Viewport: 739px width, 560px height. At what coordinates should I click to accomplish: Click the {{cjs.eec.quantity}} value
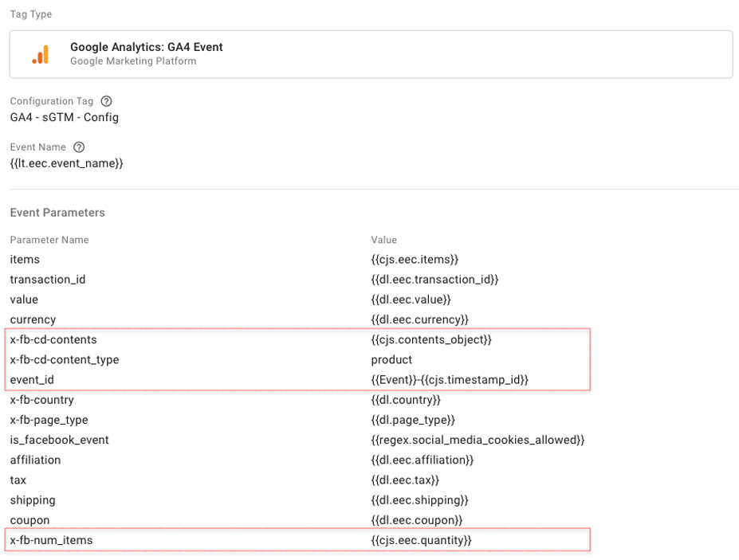tap(422, 540)
